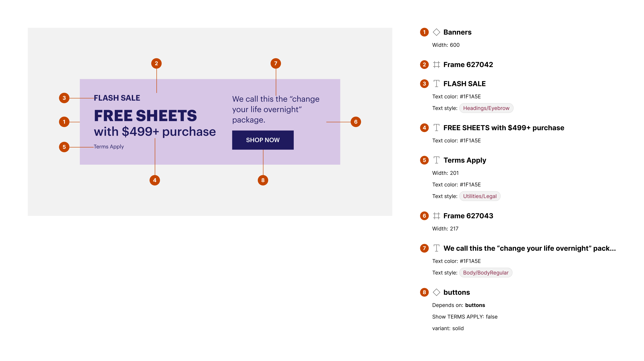Click the frame icon beside Frame 627043

[x=436, y=216]
